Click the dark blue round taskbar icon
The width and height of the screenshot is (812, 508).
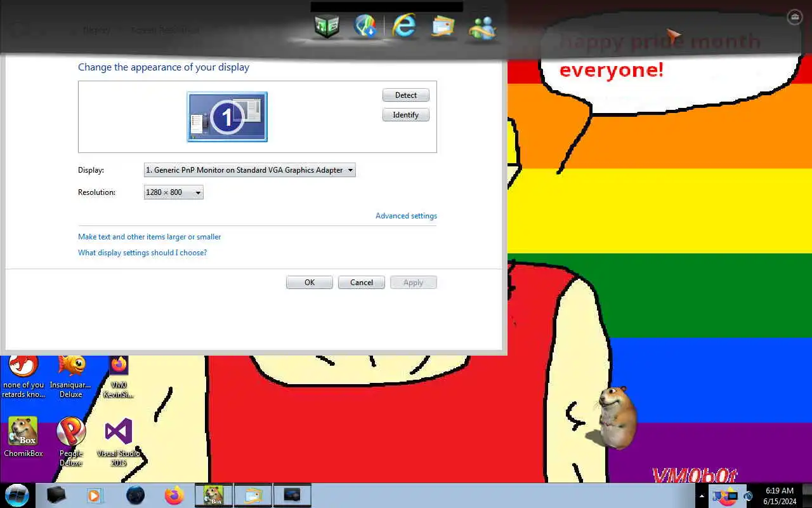tap(135, 495)
